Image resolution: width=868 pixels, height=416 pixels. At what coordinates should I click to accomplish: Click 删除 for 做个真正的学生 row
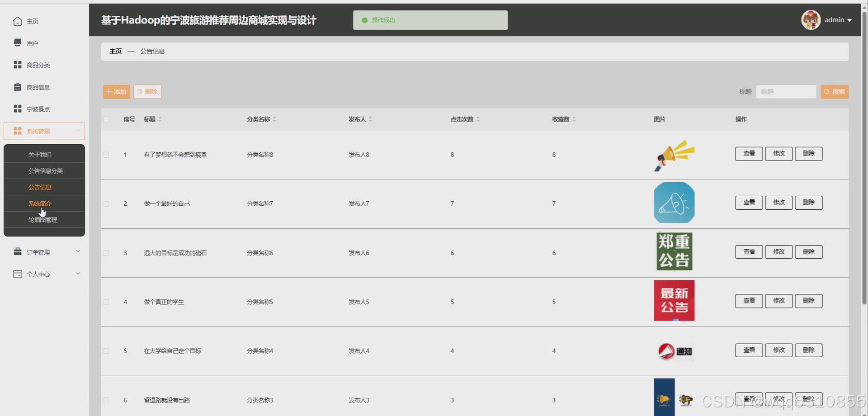(x=808, y=301)
